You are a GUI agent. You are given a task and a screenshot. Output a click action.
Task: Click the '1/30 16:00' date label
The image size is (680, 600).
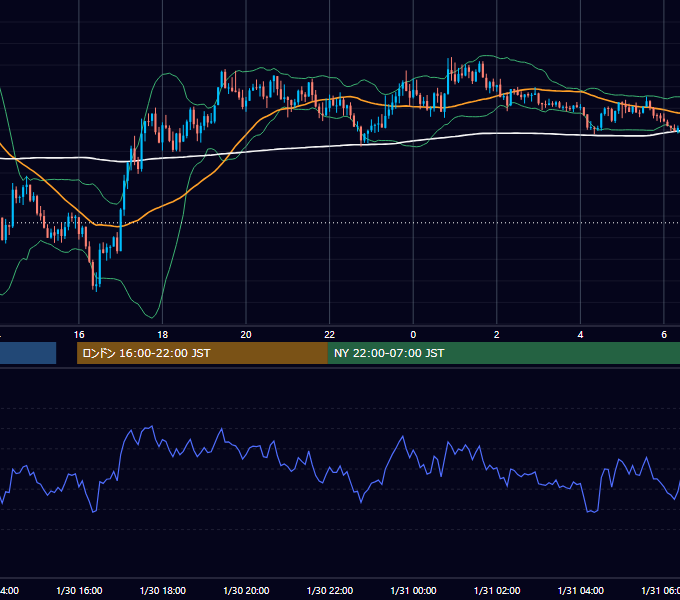pyautogui.click(x=79, y=590)
